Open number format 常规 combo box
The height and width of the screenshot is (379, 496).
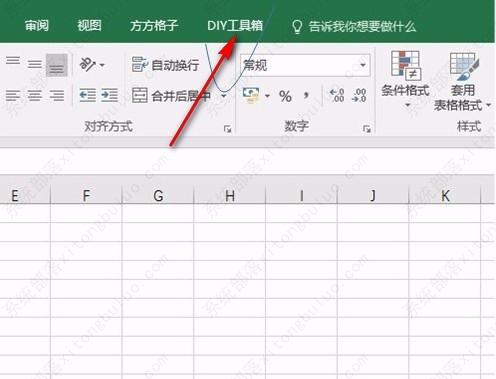[x=305, y=65]
